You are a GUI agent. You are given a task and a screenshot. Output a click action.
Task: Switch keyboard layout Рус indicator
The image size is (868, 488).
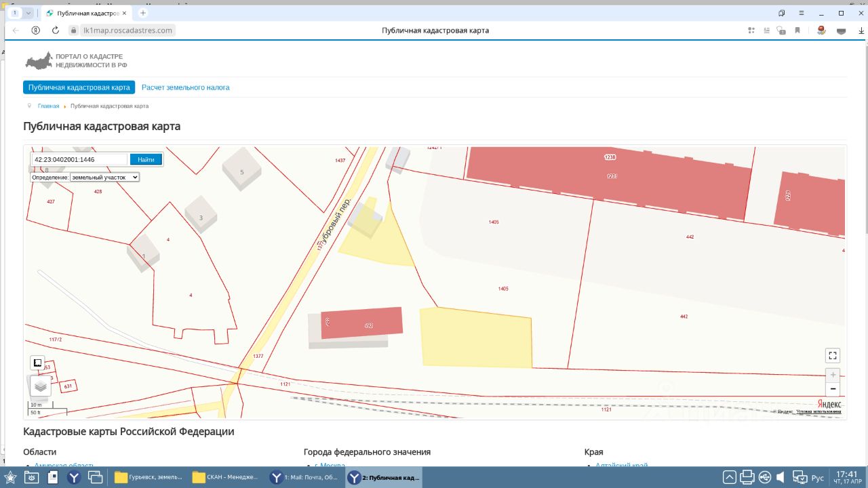pos(818,478)
